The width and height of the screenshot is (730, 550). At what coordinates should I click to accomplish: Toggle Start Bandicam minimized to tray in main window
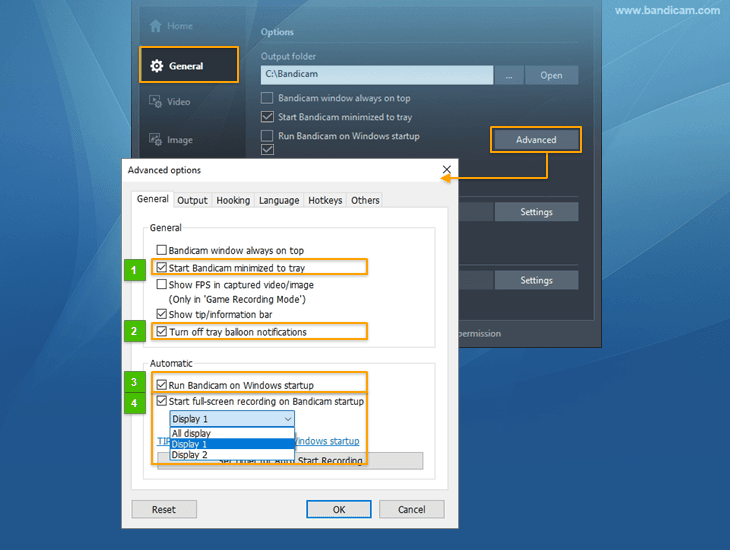coord(267,116)
